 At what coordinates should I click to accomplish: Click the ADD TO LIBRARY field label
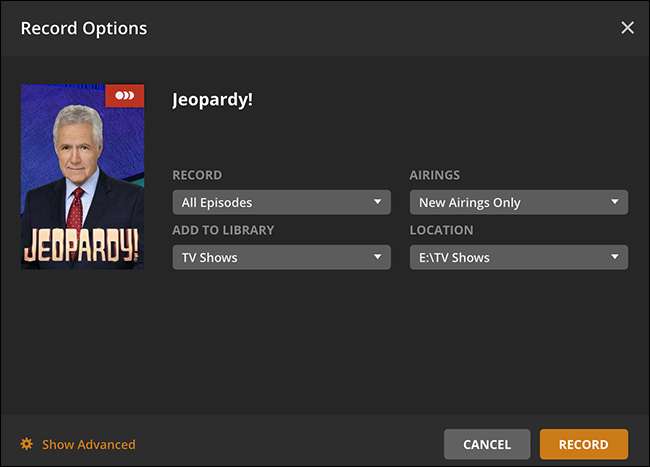(x=223, y=230)
